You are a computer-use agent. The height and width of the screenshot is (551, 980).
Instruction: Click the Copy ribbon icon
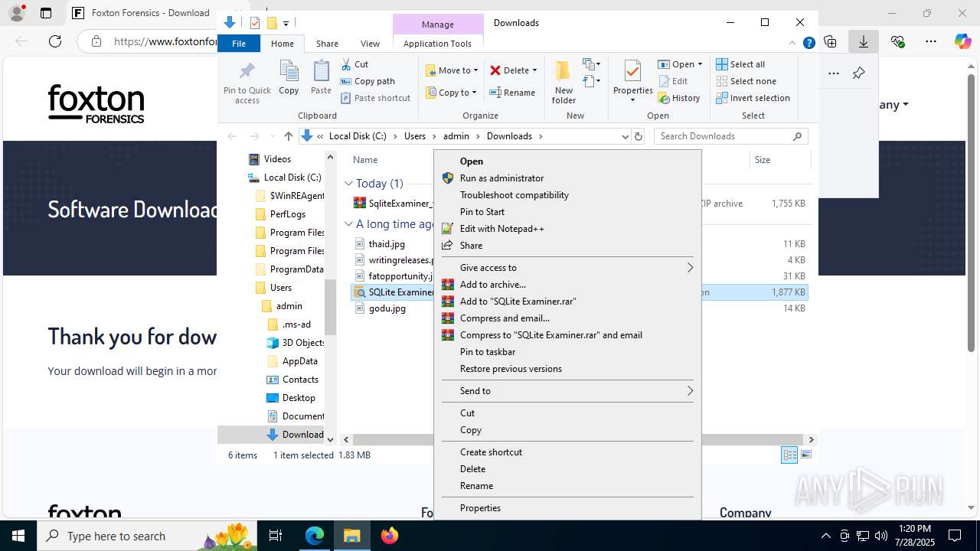289,78
